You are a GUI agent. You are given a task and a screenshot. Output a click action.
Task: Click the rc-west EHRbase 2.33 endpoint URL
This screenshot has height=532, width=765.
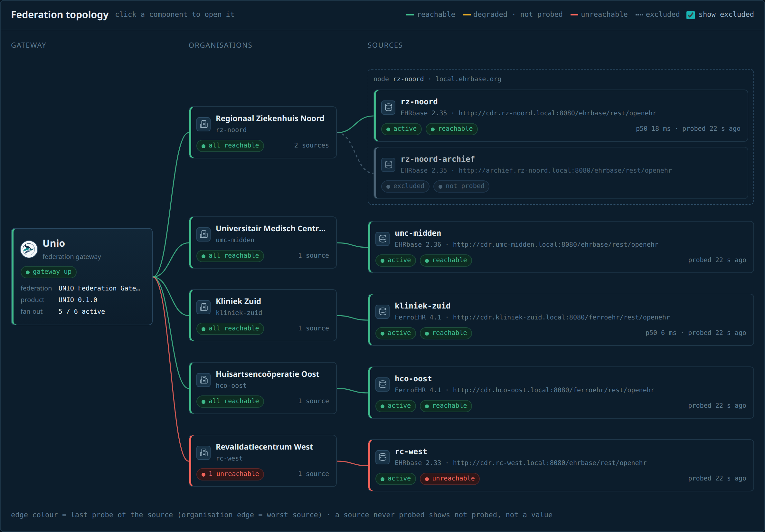[549, 463]
